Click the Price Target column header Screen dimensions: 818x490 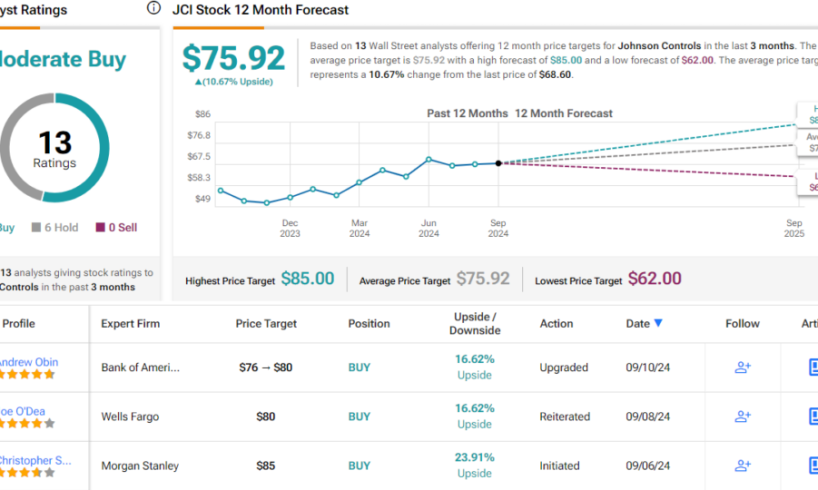click(x=266, y=324)
